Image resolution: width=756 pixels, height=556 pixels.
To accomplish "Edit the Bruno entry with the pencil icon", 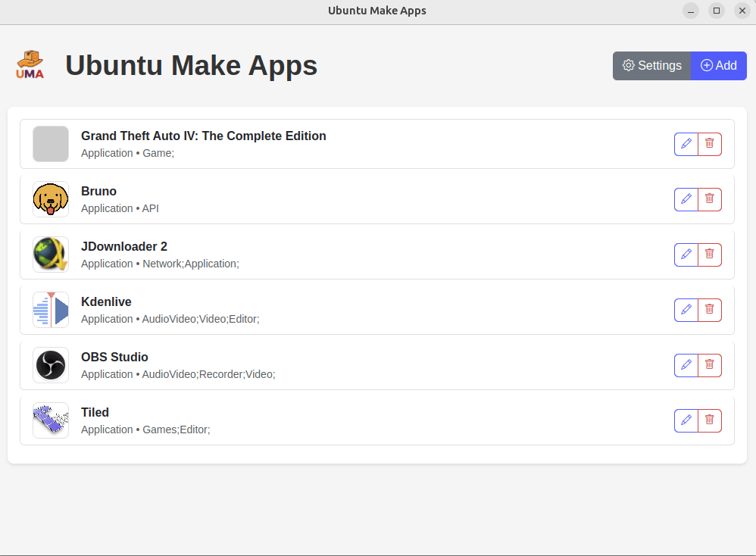I will click(x=686, y=198).
